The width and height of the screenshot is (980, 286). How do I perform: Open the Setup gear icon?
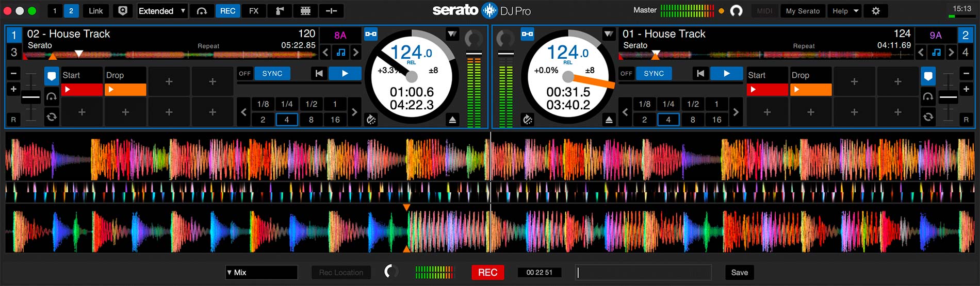(x=875, y=11)
